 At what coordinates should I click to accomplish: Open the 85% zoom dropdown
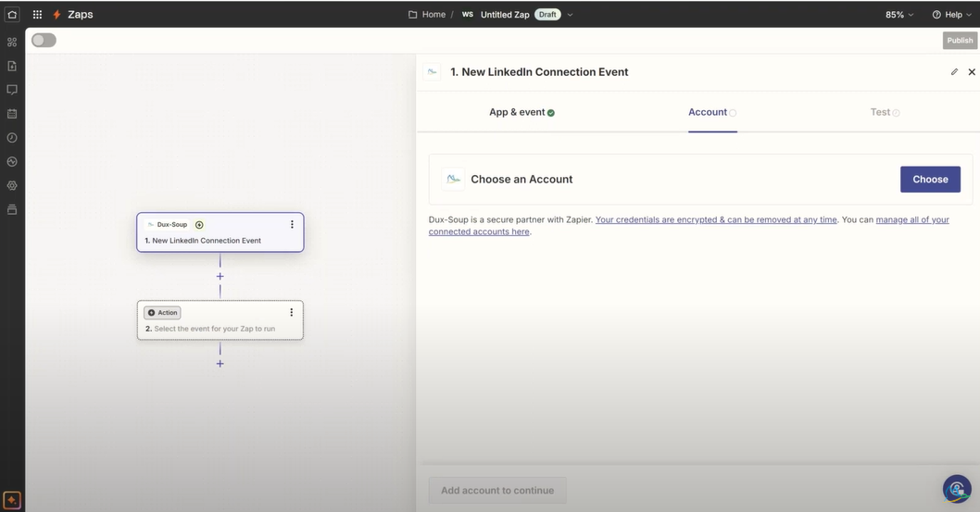pos(899,15)
